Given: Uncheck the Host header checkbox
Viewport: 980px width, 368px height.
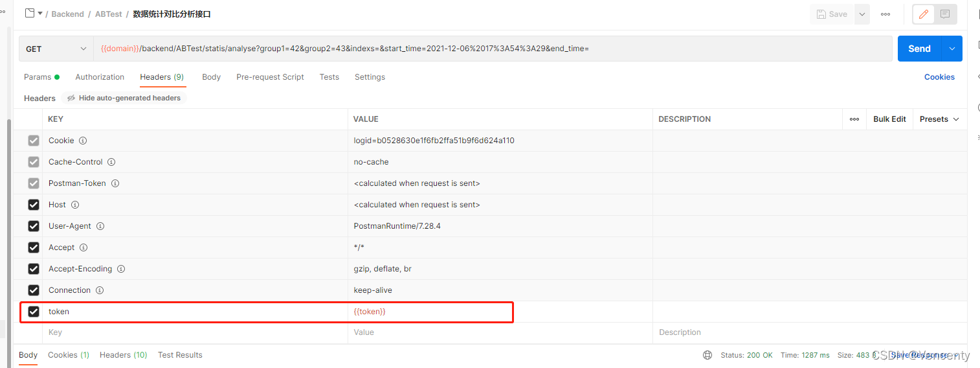Looking at the screenshot, I should tap(34, 205).
